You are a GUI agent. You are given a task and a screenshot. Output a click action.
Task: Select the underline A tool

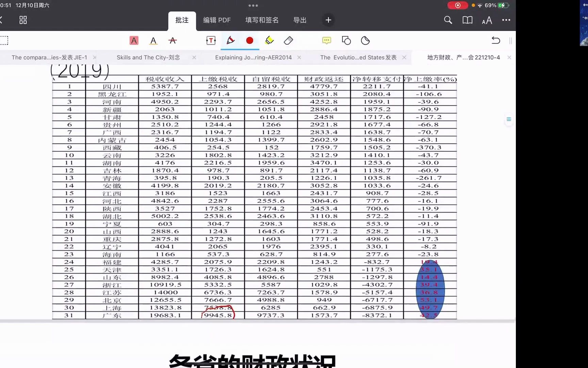(x=153, y=41)
